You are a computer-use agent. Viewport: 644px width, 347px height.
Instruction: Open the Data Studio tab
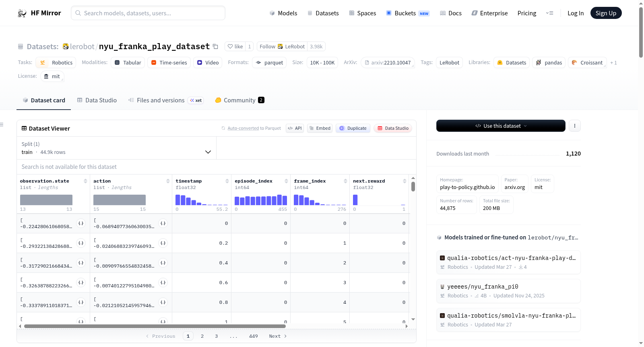[x=97, y=100]
